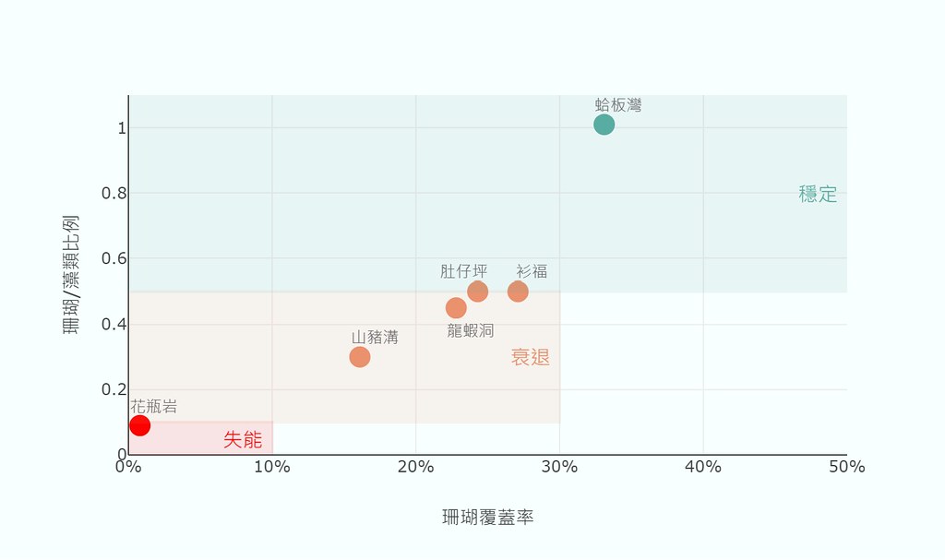Click the 山豬溝 text label
Image resolution: width=945 pixels, height=560 pixels.
(x=375, y=337)
